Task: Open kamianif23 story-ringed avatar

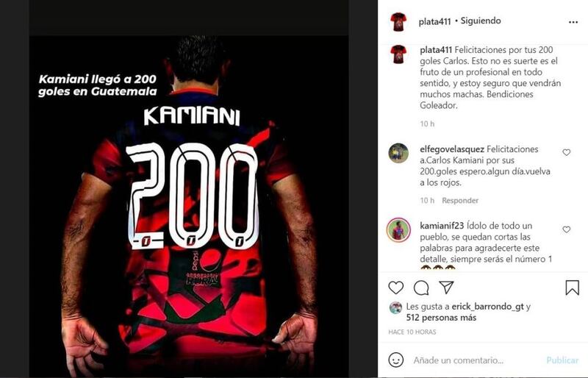Action: tap(398, 229)
